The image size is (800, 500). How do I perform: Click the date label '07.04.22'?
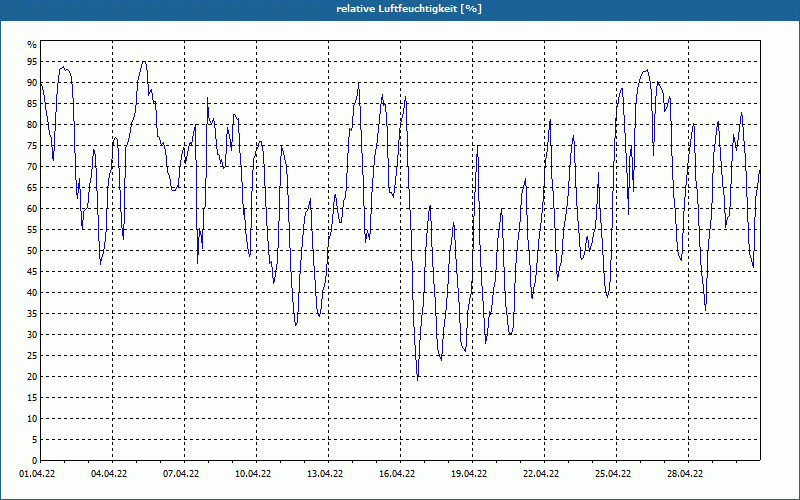[181, 474]
